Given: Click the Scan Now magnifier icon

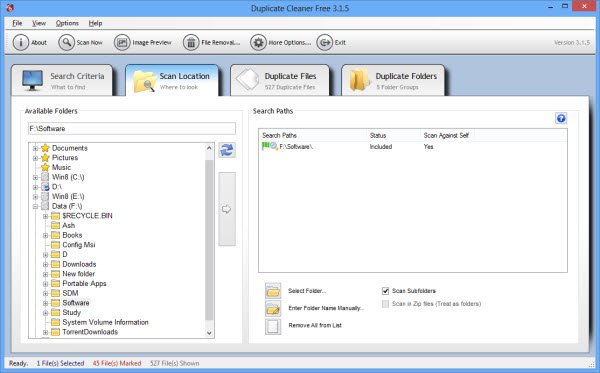Looking at the screenshot, I should tap(66, 42).
